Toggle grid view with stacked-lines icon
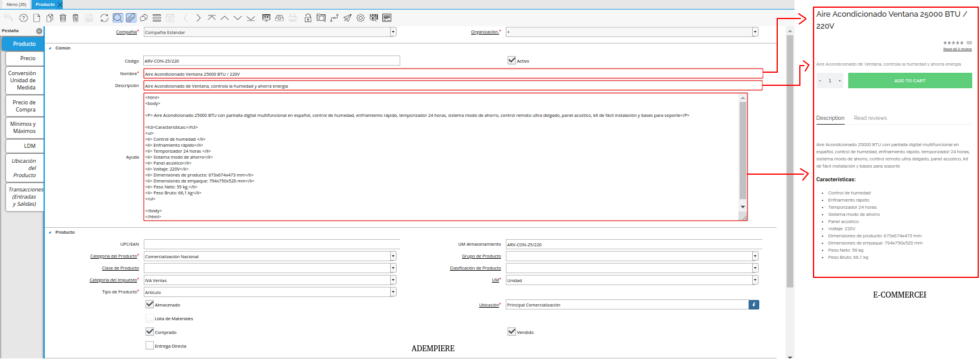The image size is (980, 359). [157, 18]
